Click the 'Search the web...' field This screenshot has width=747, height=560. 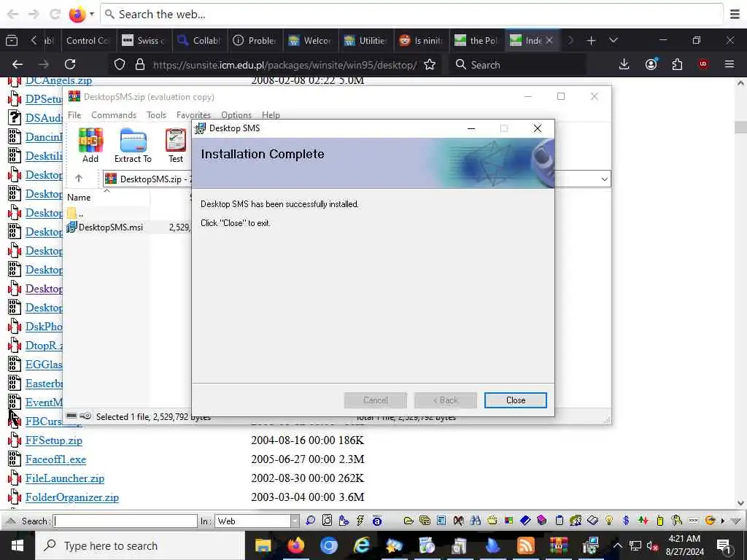(x=411, y=15)
